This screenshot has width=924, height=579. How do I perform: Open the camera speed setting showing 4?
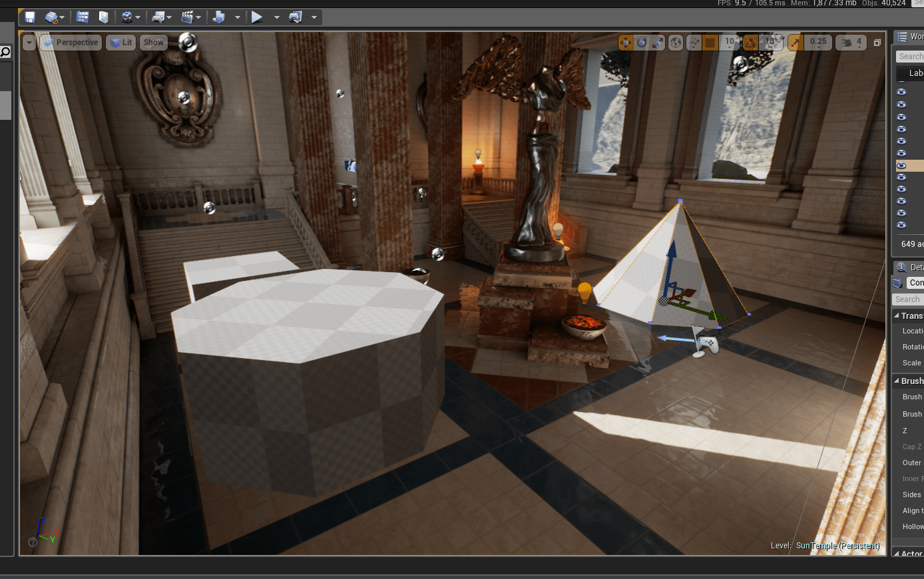click(852, 42)
